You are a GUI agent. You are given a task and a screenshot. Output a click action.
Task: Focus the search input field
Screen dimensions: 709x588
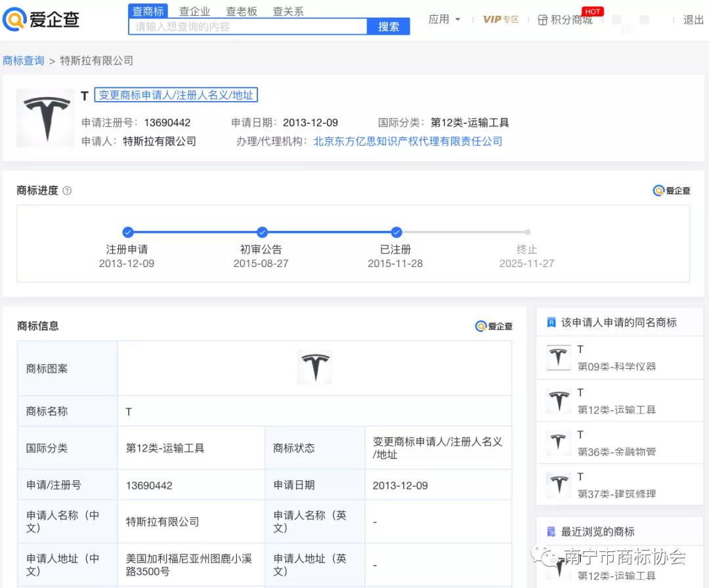(247, 27)
